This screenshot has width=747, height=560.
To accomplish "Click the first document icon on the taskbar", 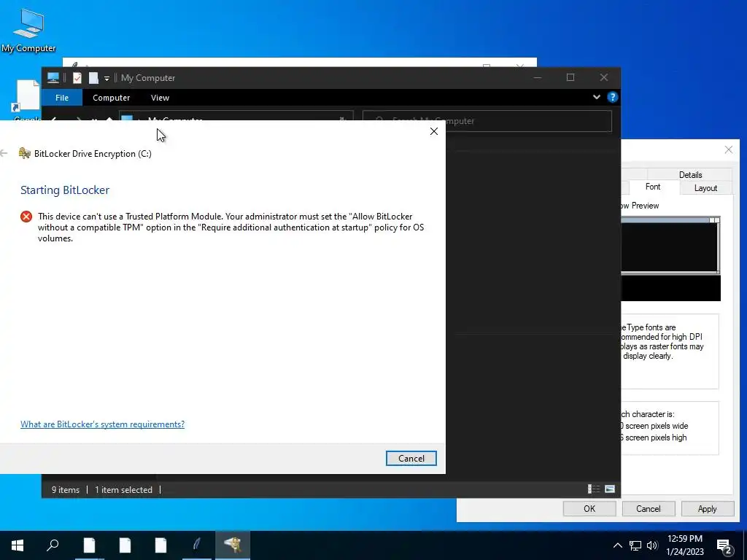I will click(x=89, y=545).
